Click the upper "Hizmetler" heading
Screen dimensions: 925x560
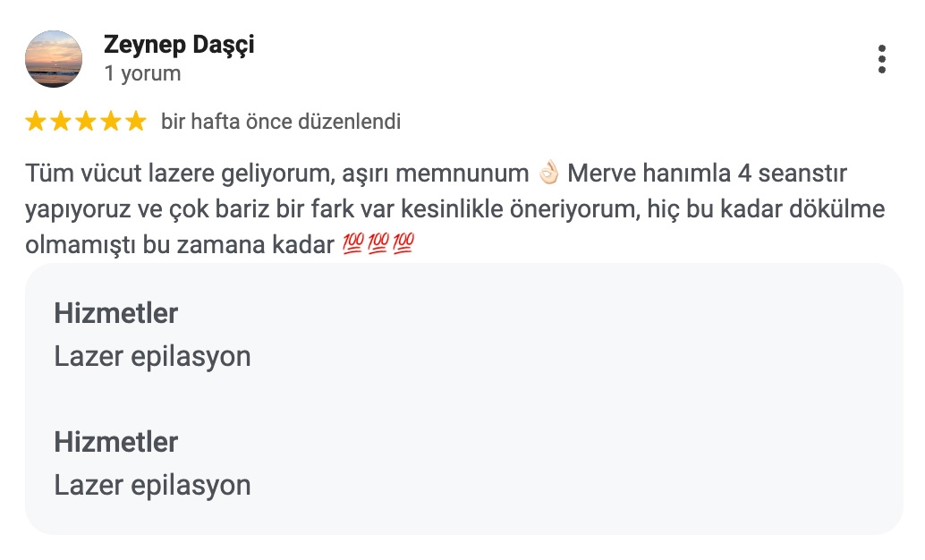point(116,313)
